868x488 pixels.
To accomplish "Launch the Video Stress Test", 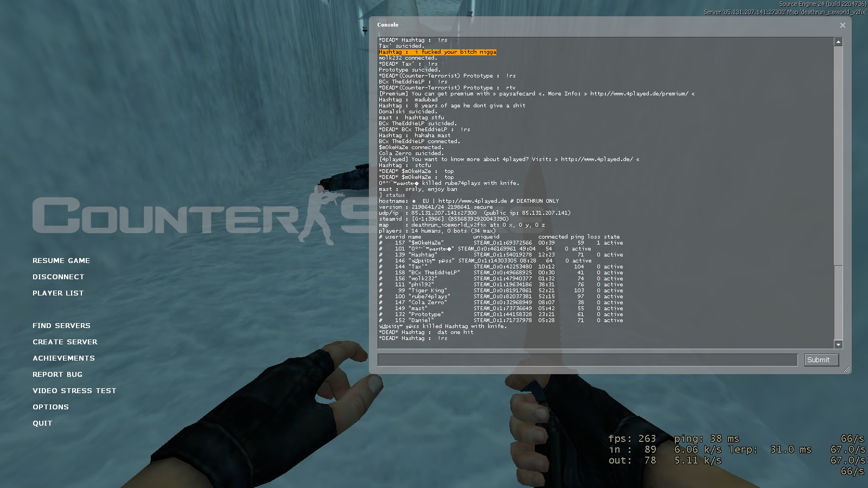I will click(74, 391).
